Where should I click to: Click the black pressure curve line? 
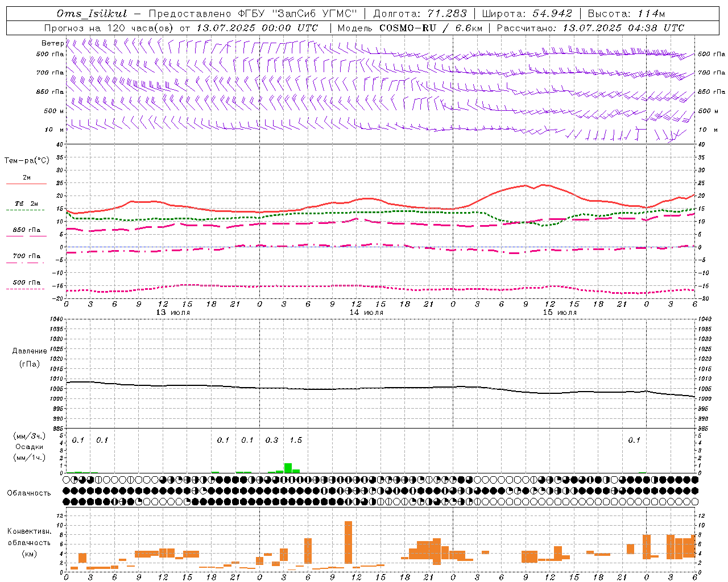[x=380, y=388]
